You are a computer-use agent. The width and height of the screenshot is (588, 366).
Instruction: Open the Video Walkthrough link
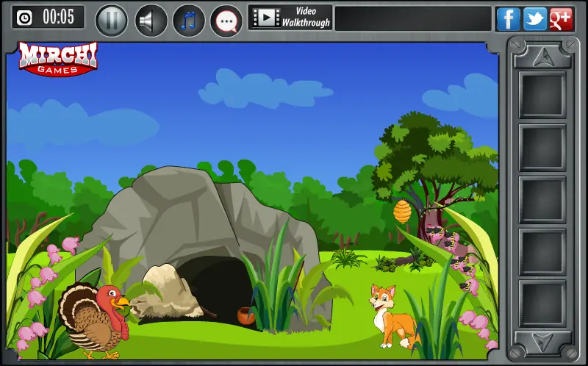[x=290, y=17]
